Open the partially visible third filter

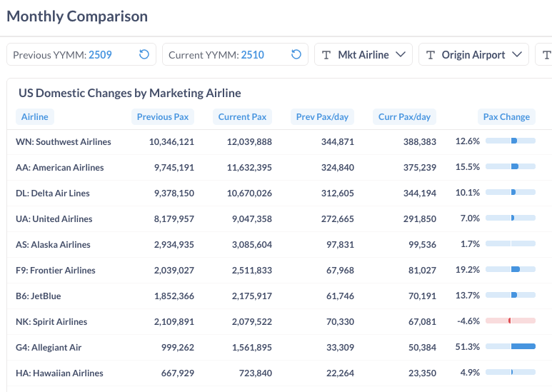[x=546, y=55]
